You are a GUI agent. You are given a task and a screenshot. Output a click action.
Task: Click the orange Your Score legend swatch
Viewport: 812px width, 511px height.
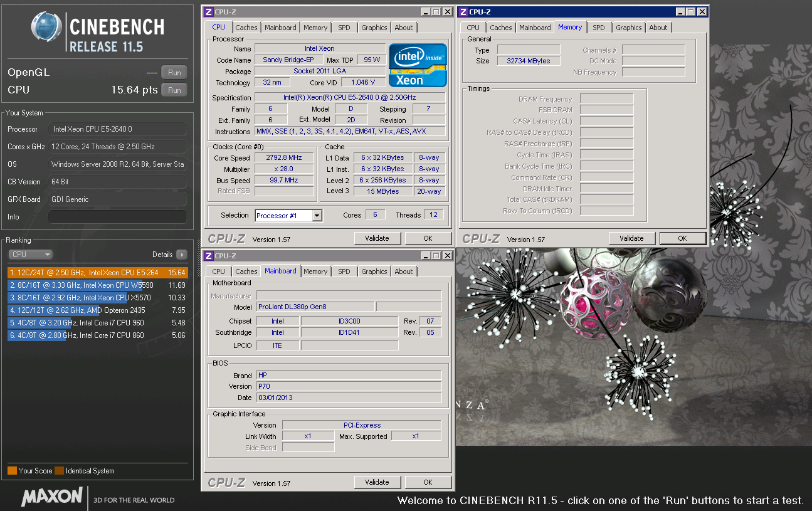pos(12,471)
